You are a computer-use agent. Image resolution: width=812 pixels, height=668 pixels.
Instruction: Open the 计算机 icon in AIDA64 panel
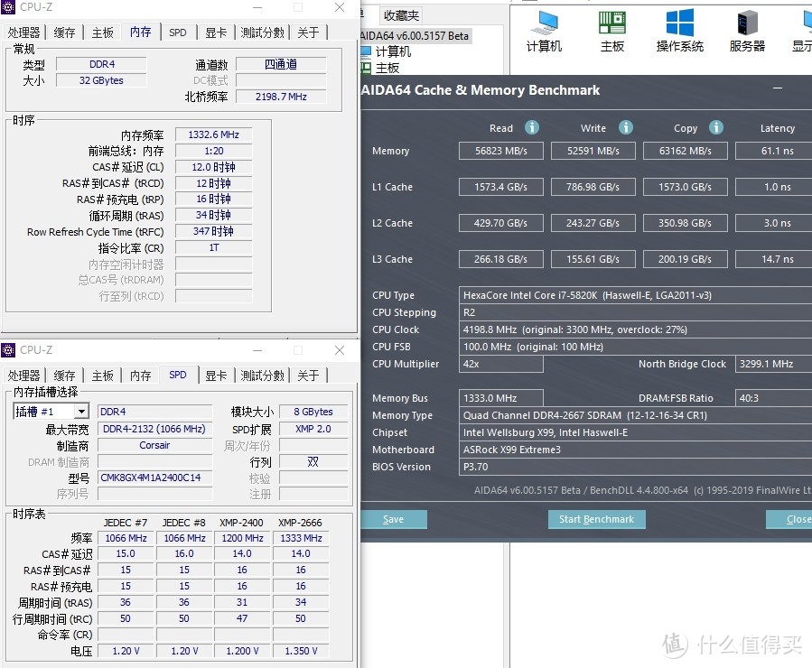(544, 31)
